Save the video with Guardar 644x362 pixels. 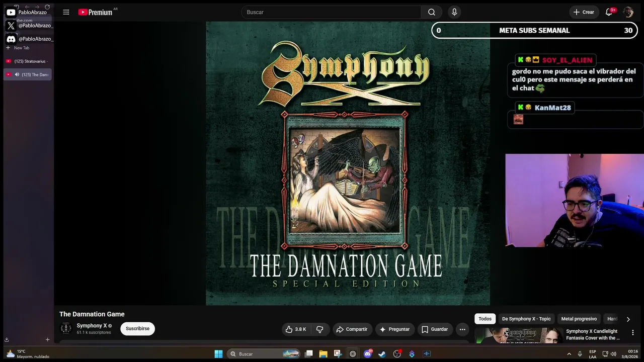tap(435, 329)
